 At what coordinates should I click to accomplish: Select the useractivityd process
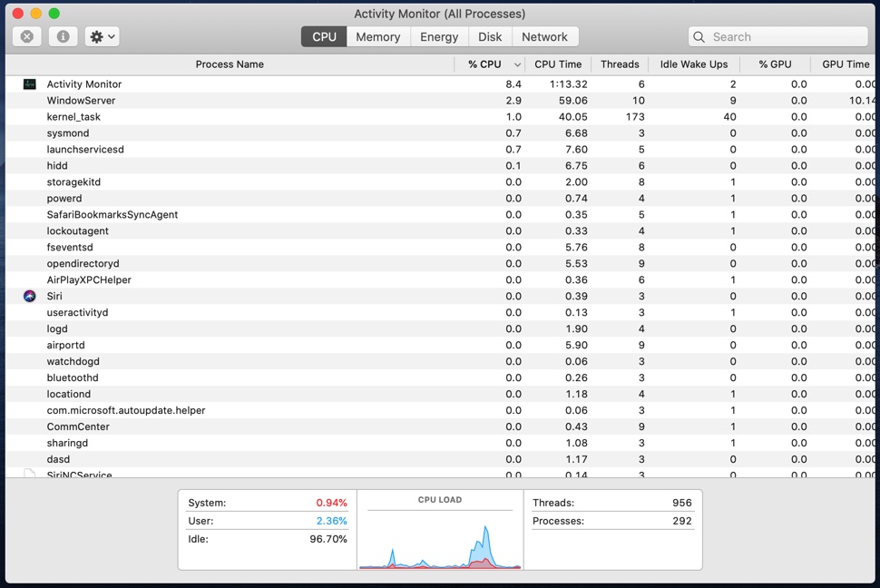[x=440, y=312]
